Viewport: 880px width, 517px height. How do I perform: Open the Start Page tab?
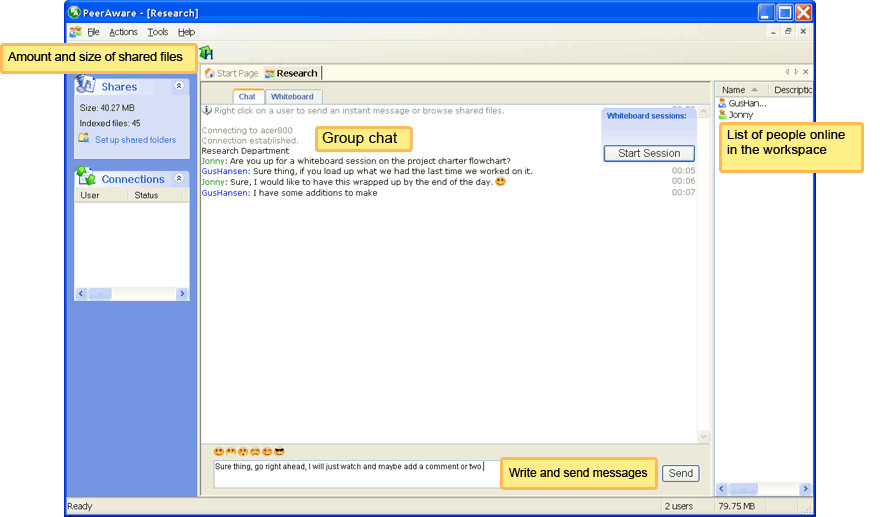pos(232,73)
